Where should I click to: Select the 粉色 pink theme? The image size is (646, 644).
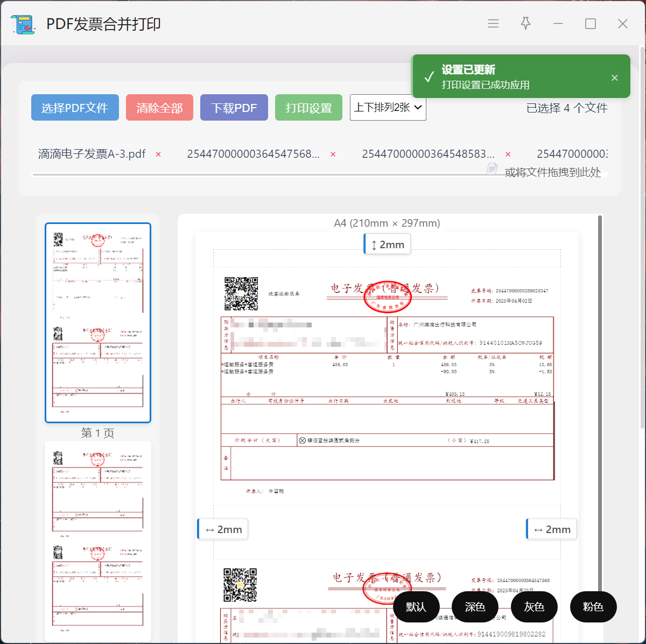pyautogui.click(x=593, y=607)
